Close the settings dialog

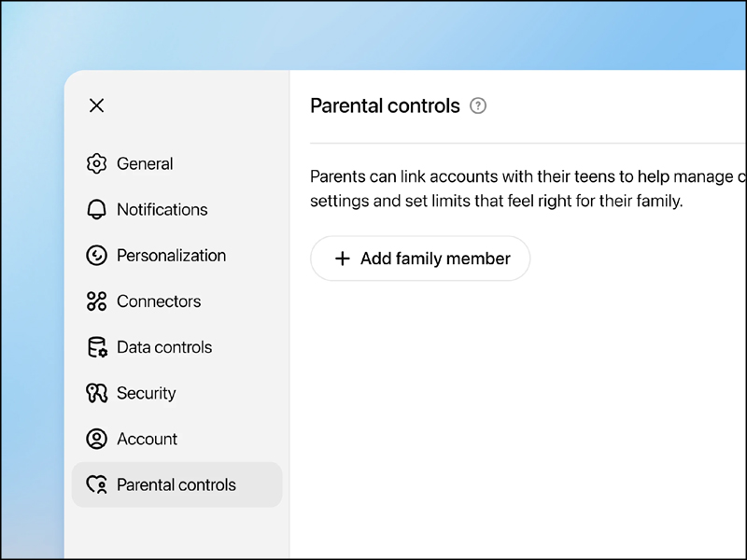(x=96, y=105)
